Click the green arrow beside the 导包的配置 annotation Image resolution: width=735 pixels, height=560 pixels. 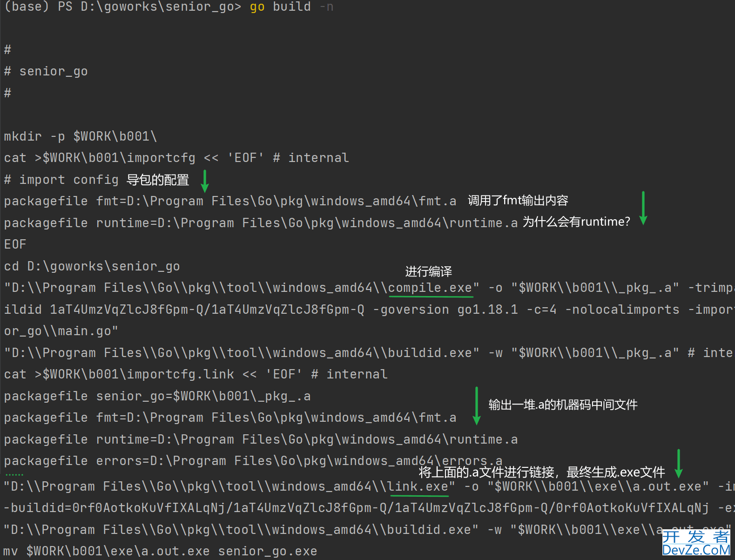point(204,181)
